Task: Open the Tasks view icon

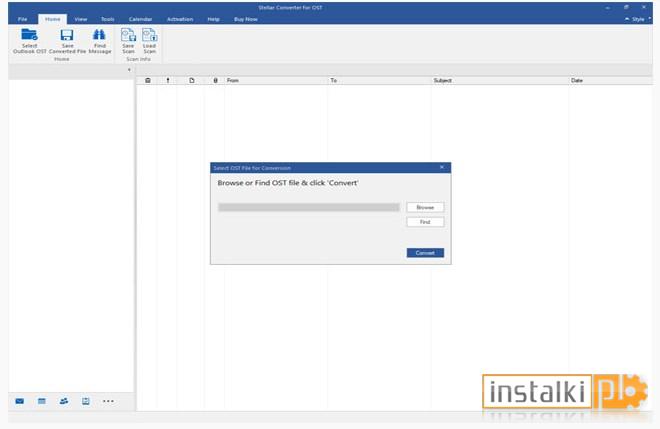Action: (86, 401)
